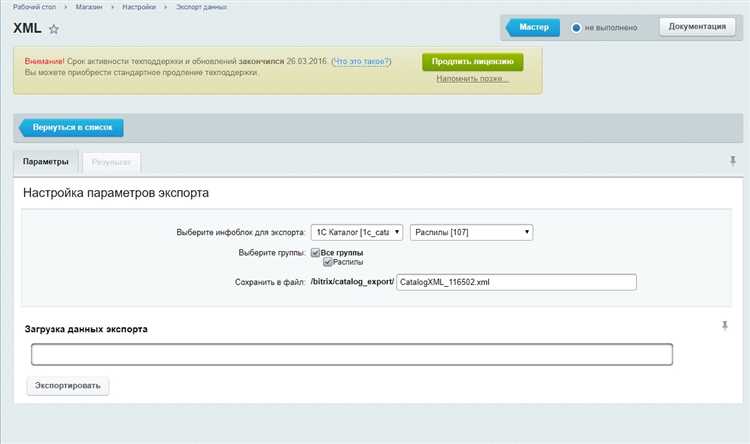Check the 'Все группы' checkbox
Screen dimensions: 750x444
[315, 252]
